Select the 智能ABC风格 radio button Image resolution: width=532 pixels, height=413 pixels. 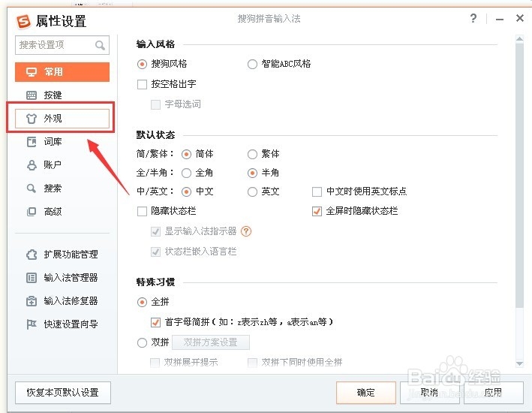(253, 65)
